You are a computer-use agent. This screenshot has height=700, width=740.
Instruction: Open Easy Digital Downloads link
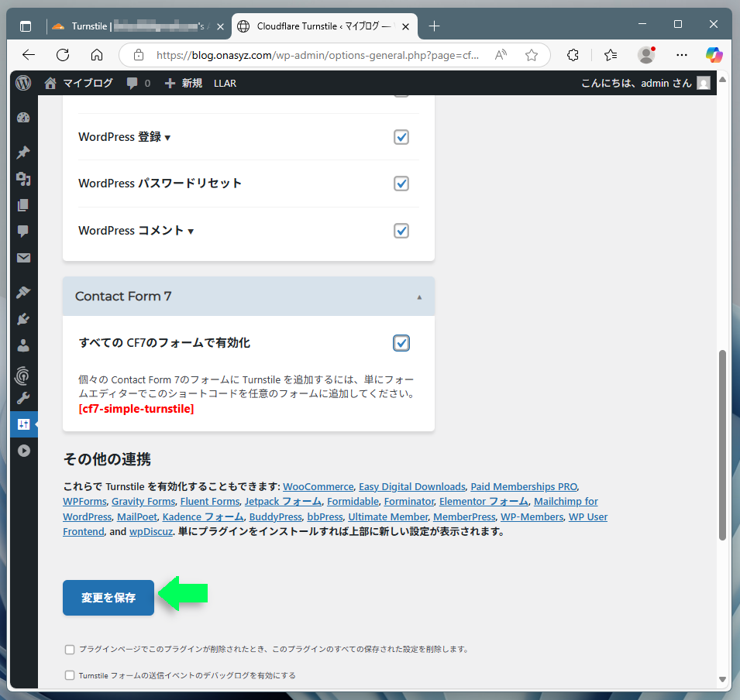(412, 487)
